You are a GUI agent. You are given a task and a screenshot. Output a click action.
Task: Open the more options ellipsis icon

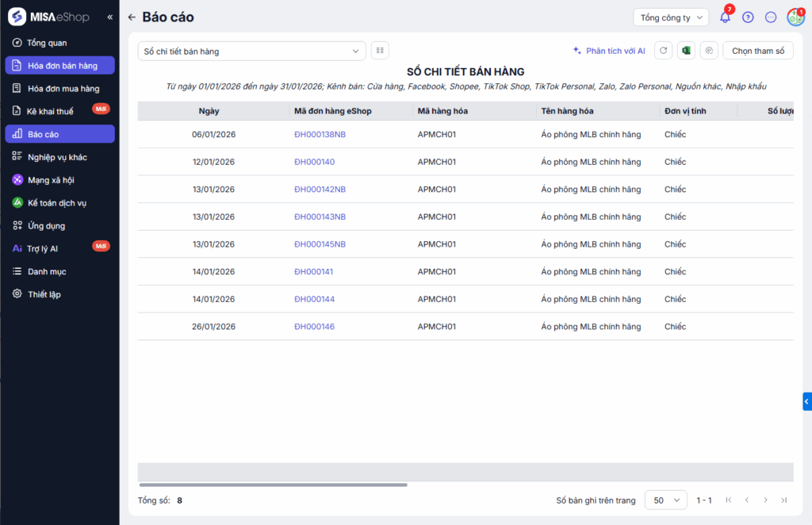771,17
